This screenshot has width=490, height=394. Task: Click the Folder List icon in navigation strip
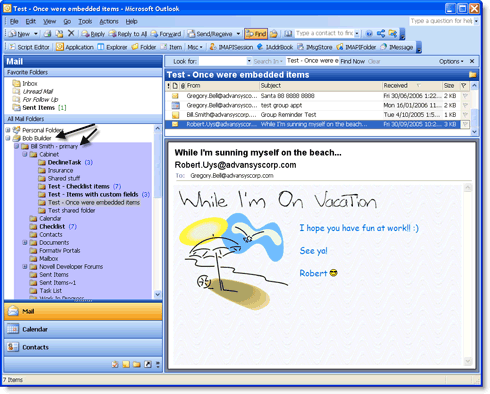137,364
